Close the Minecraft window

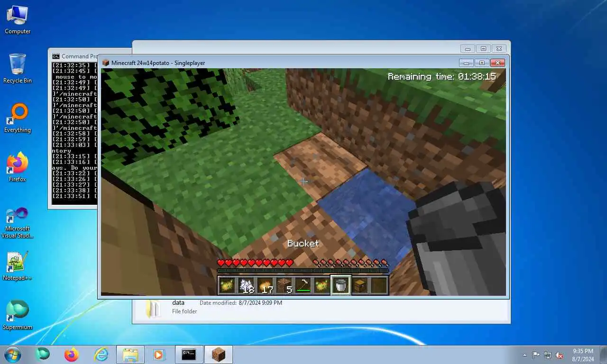497,63
